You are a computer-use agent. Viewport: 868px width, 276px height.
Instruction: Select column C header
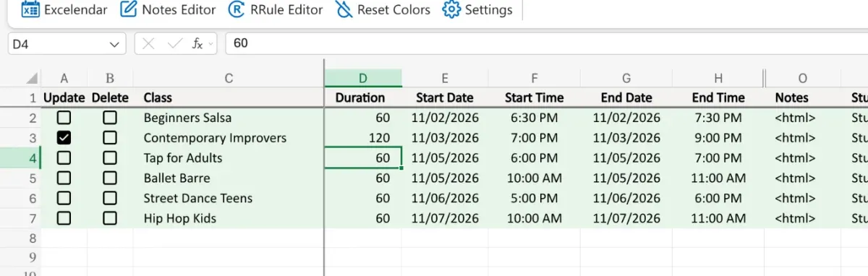pos(229,78)
